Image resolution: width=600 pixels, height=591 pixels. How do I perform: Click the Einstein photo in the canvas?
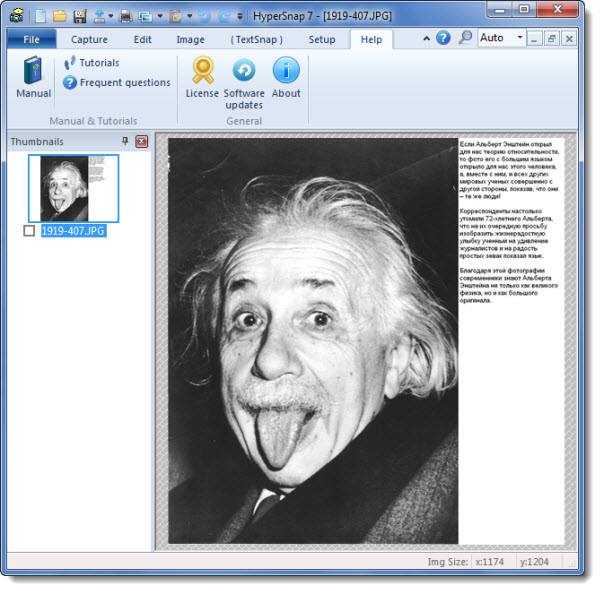(313, 341)
